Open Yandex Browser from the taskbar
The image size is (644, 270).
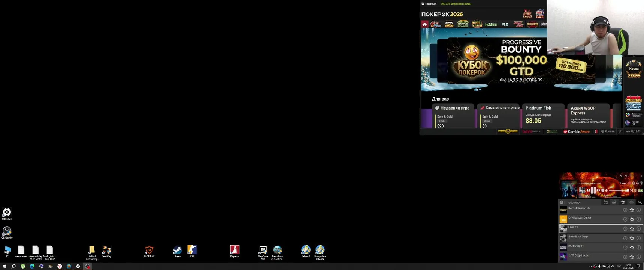click(60, 266)
